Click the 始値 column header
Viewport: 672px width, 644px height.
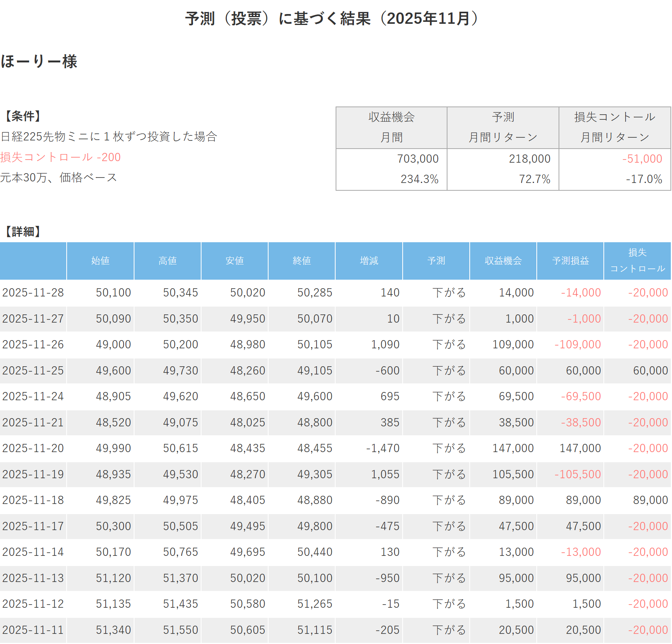pos(100,261)
